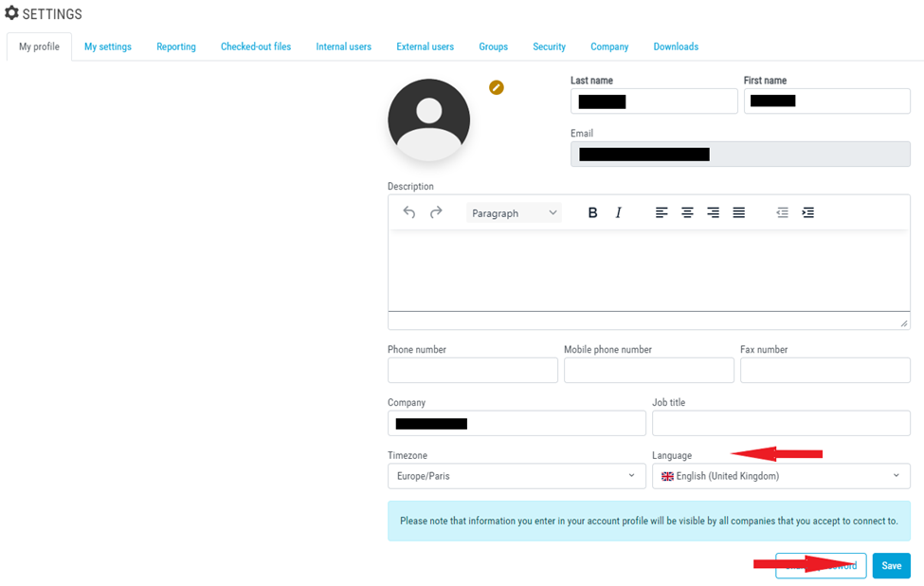Click the undo arrow in description editor
Viewport: 924px width, 586px height.
[409, 212]
